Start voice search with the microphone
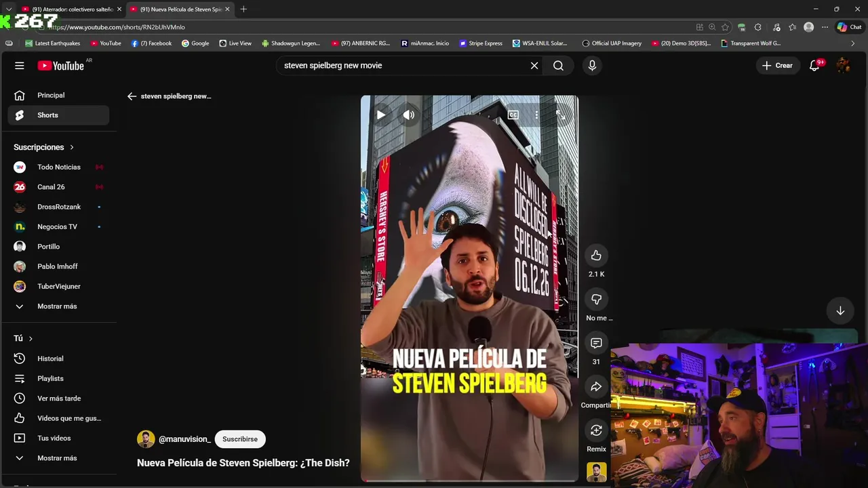Screen dimensions: 868x488 coord(592,66)
